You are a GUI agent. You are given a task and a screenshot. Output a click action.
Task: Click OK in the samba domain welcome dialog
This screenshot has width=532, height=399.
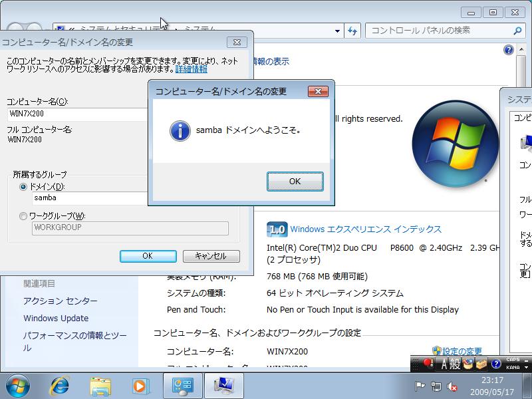295,182
